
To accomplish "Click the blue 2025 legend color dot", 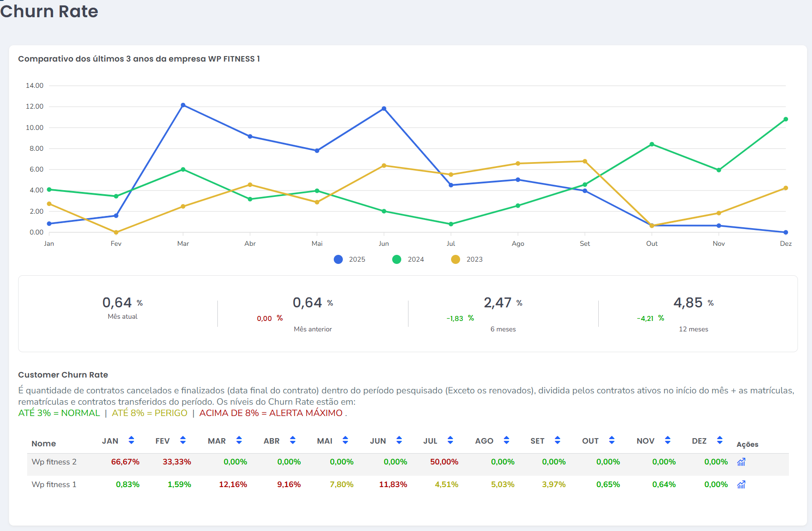I will pos(338,259).
